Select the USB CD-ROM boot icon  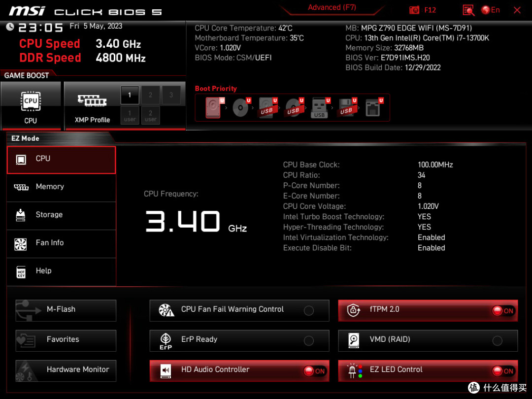(294, 107)
